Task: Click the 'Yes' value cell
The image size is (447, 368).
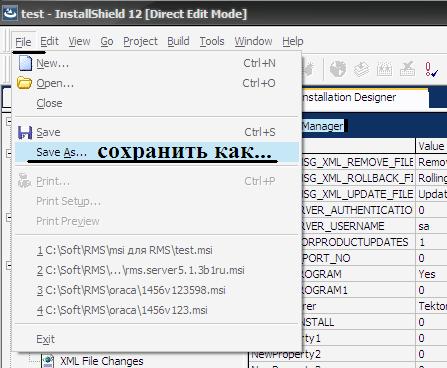Action: [x=431, y=274]
